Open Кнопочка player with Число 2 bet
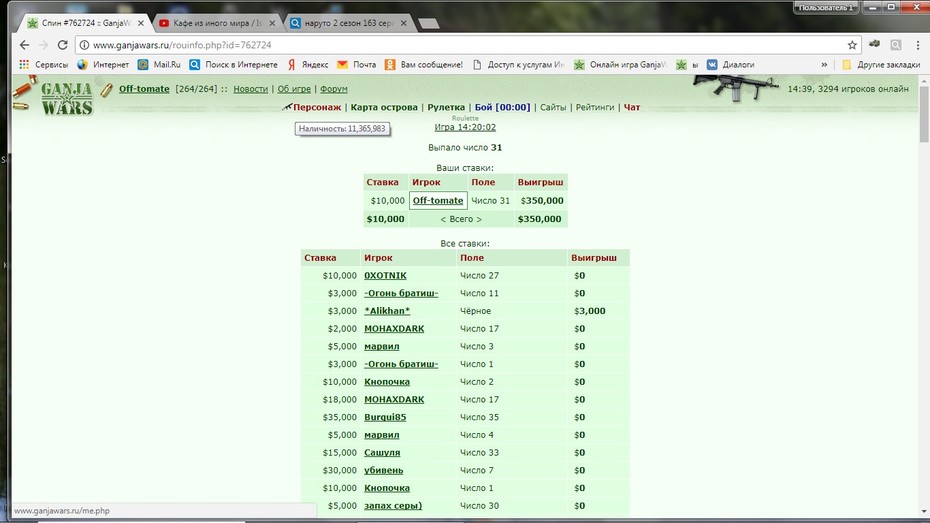The width and height of the screenshot is (930, 523). (387, 382)
